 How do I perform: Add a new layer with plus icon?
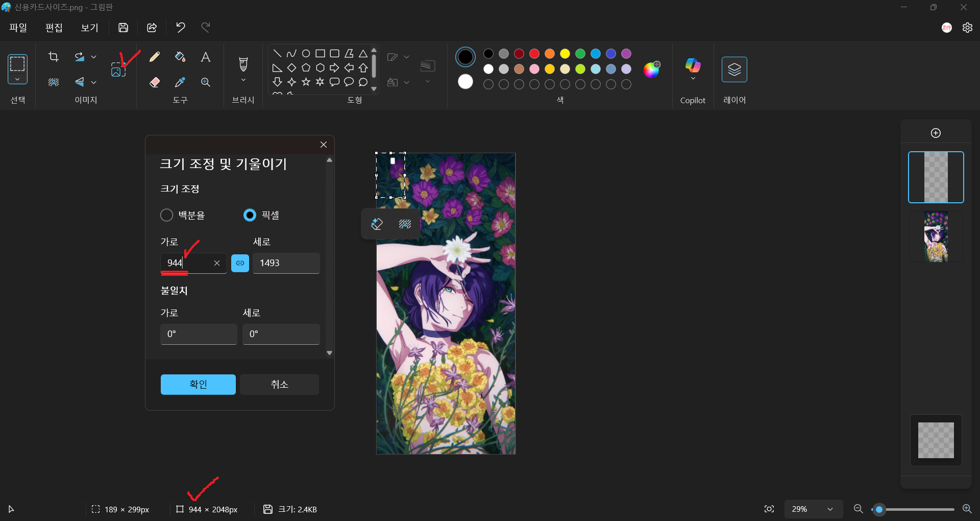pyautogui.click(x=936, y=133)
